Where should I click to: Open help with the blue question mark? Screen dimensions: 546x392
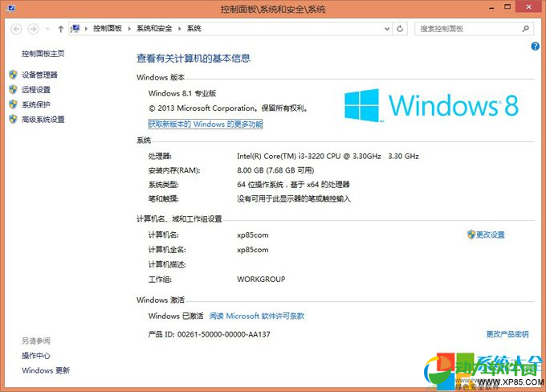(536, 47)
